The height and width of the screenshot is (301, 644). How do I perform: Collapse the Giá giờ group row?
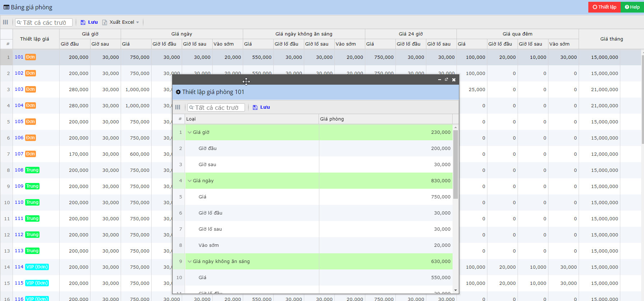click(190, 132)
